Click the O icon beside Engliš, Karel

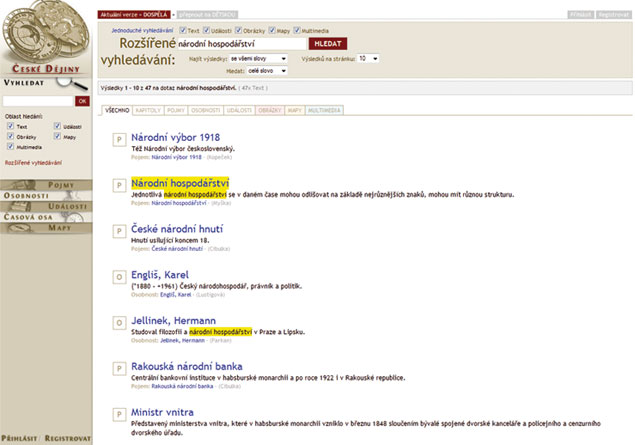pos(119,278)
